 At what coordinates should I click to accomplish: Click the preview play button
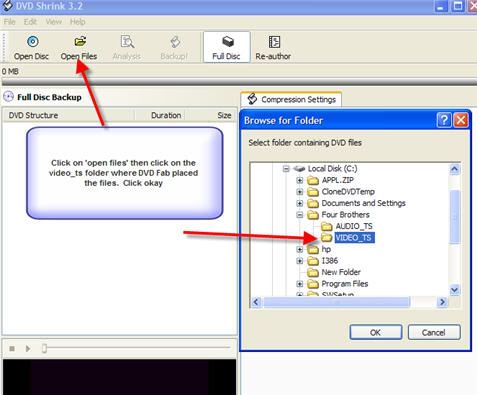tap(28, 349)
